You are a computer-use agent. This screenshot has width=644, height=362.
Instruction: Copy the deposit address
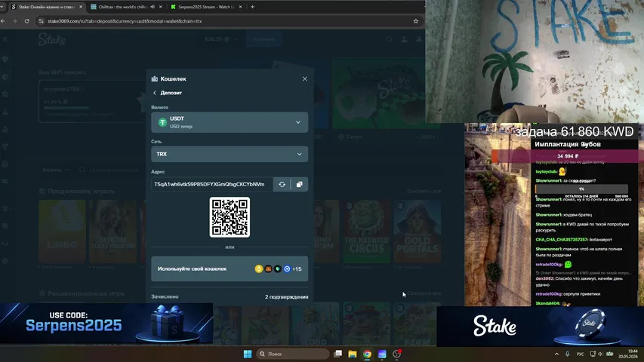tap(300, 184)
